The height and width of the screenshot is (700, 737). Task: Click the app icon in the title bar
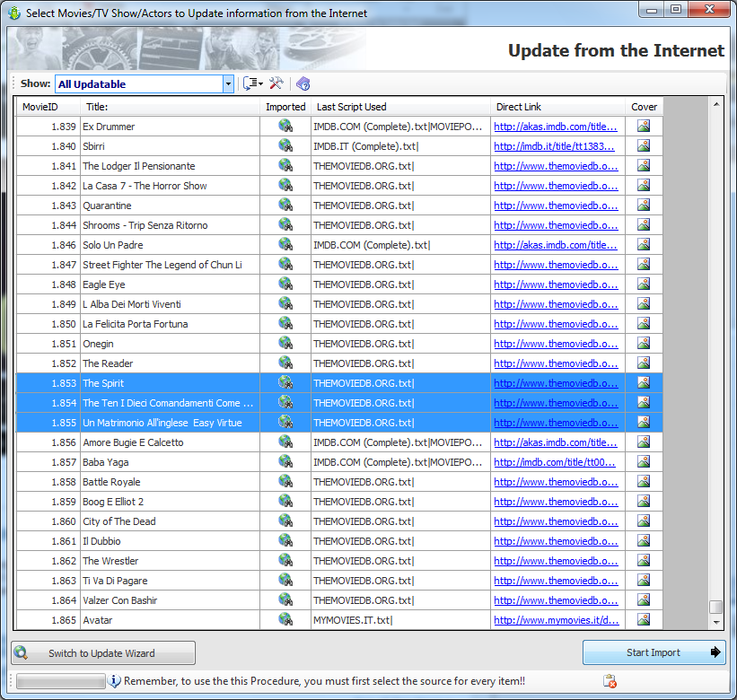14,13
